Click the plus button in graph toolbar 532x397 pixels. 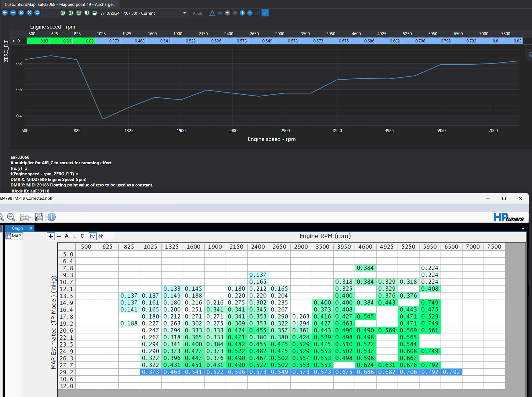[x=51, y=236]
